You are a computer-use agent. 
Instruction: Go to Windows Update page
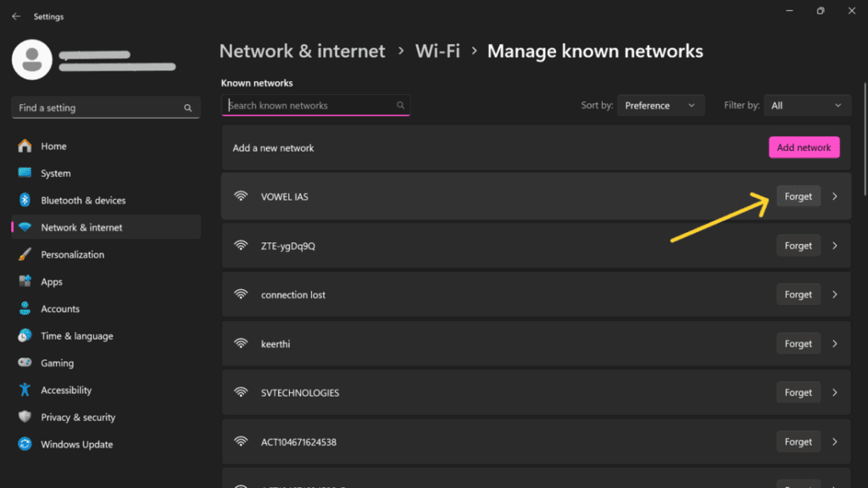[76, 445]
